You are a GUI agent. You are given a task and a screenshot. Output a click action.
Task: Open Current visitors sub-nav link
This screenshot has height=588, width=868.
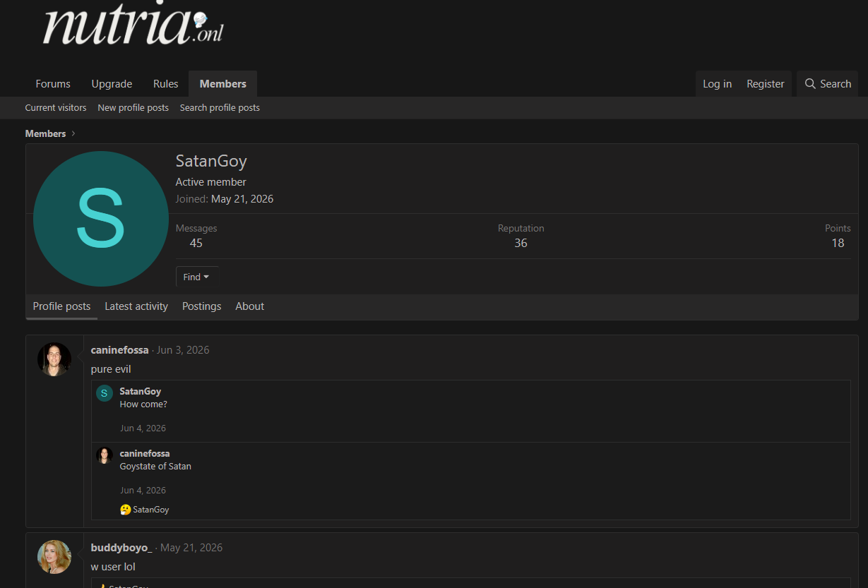(56, 108)
